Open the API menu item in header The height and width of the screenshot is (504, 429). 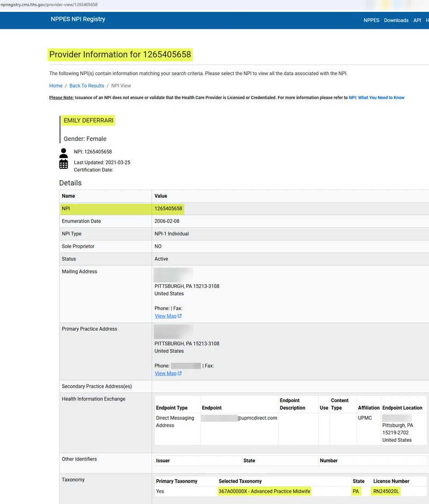click(x=417, y=20)
